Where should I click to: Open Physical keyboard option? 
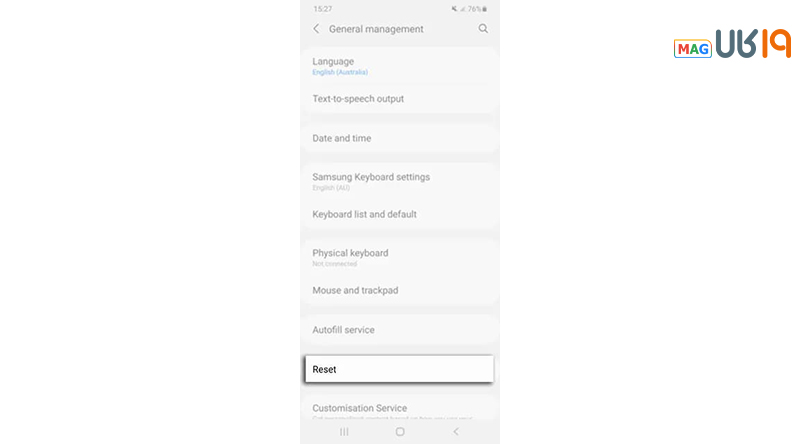tap(350, 253)
